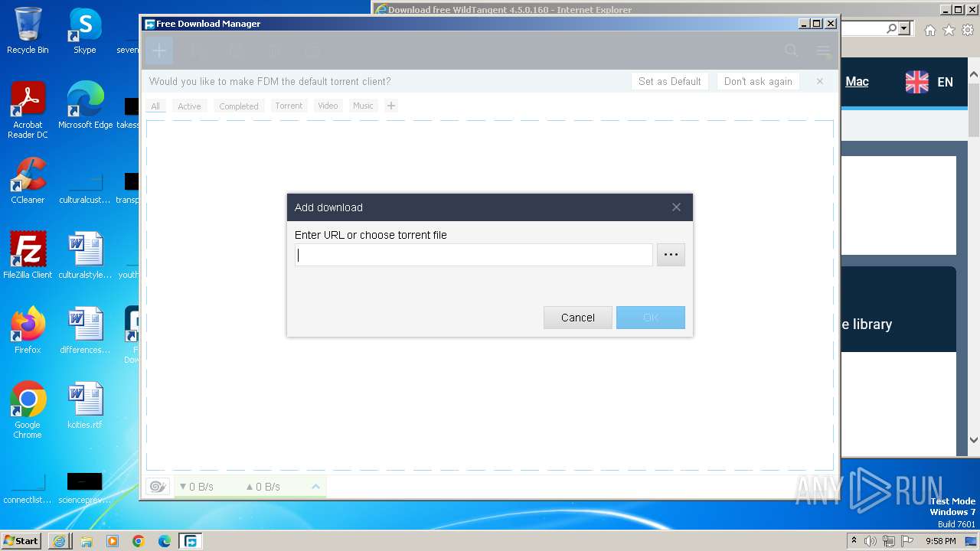Click Mac link in Internet Explorer page
980x551 pixels.
(x=857, y=81)
